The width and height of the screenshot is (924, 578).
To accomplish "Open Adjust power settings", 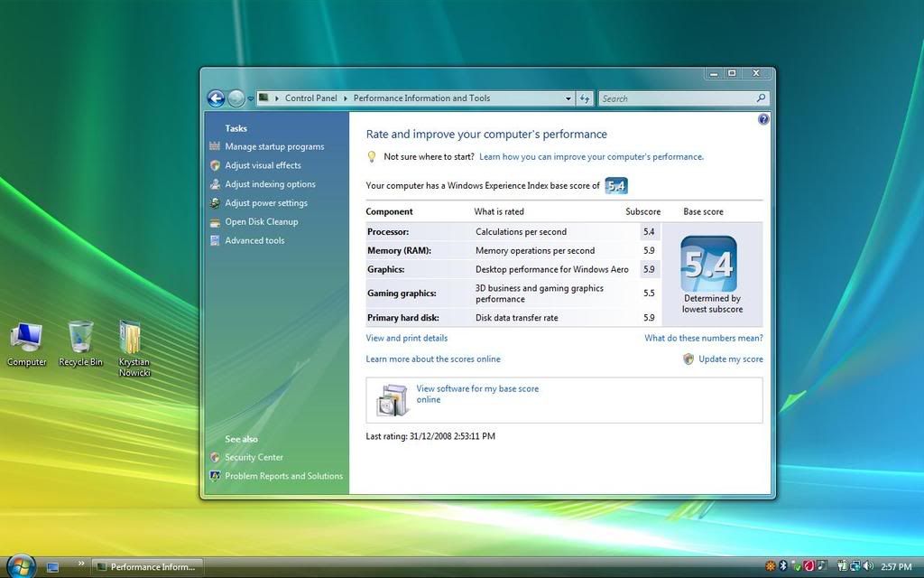I will click(x=266, y=203).
